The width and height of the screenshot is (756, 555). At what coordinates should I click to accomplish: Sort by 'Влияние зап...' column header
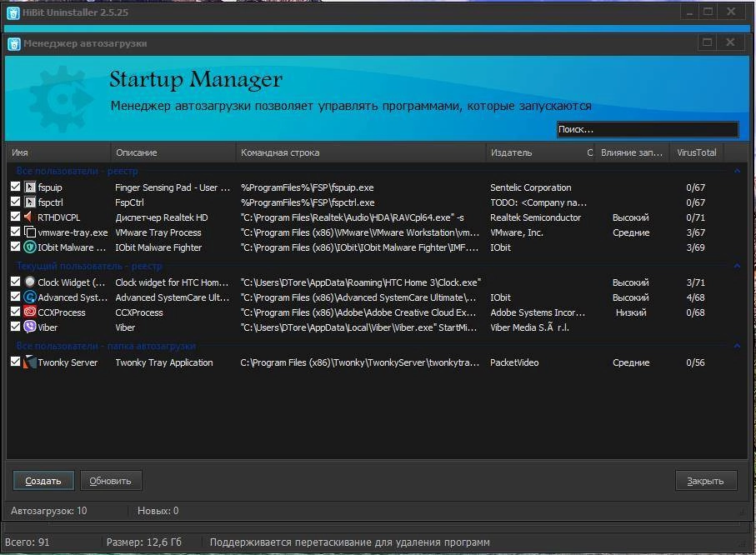point(632,152)
